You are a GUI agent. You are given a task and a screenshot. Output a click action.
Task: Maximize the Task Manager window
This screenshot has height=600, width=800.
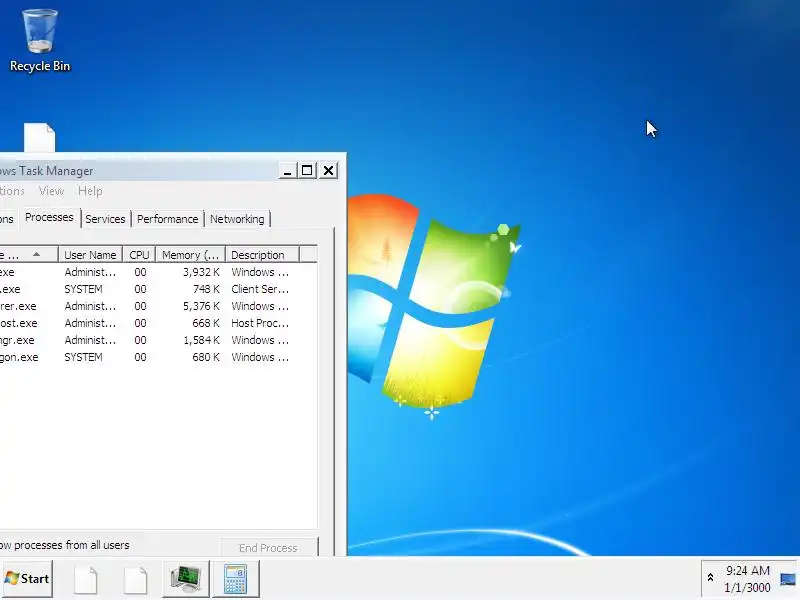(x=307, y=170)
